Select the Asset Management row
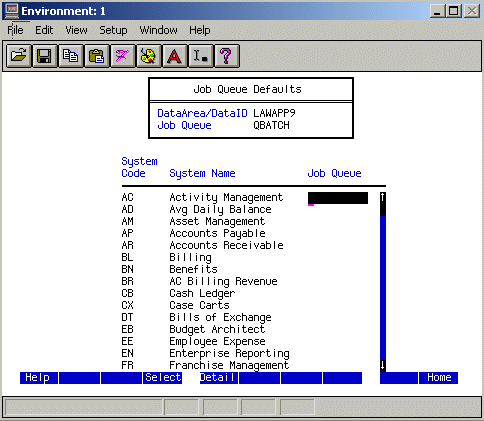 [217, 221]
